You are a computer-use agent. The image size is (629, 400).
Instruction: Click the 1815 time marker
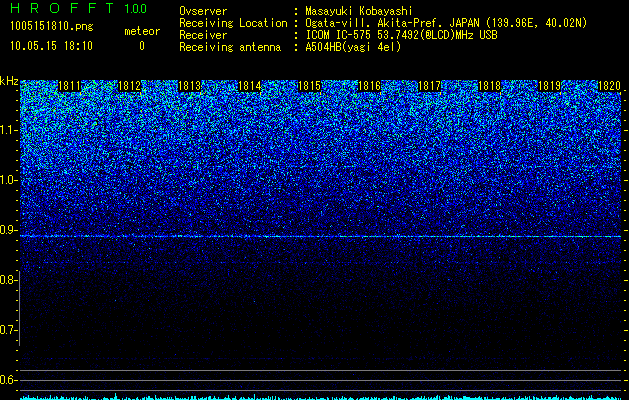coord(309,86)
